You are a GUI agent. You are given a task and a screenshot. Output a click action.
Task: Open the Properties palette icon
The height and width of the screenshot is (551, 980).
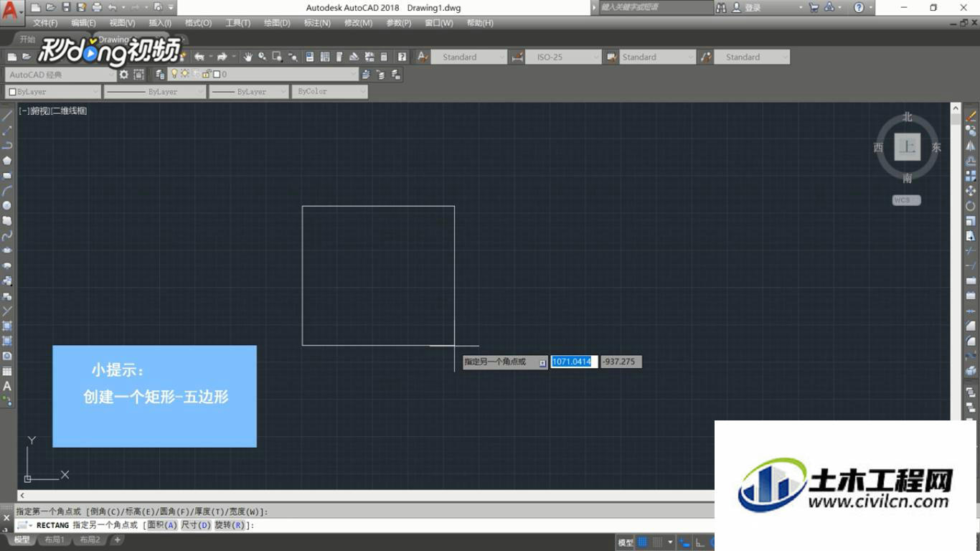point(310,57)
